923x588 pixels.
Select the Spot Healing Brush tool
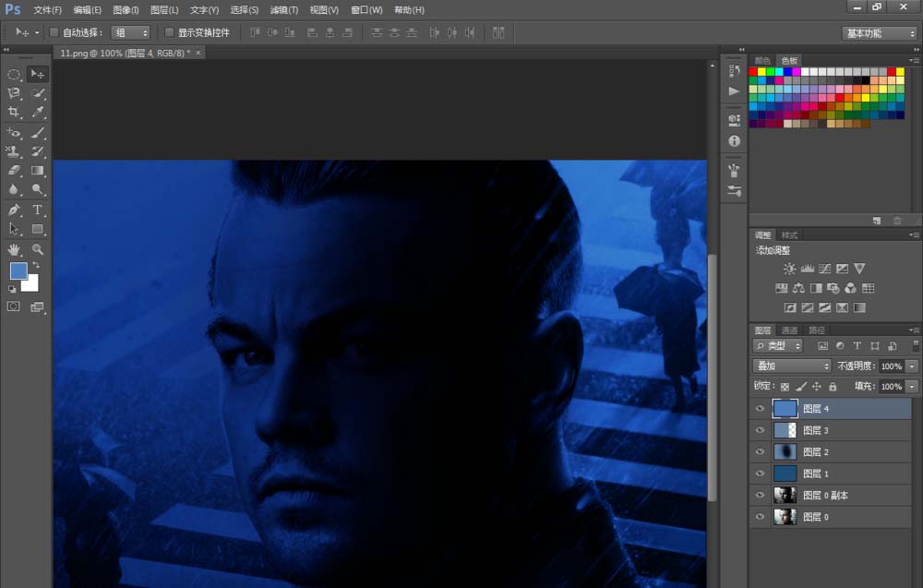14,132
